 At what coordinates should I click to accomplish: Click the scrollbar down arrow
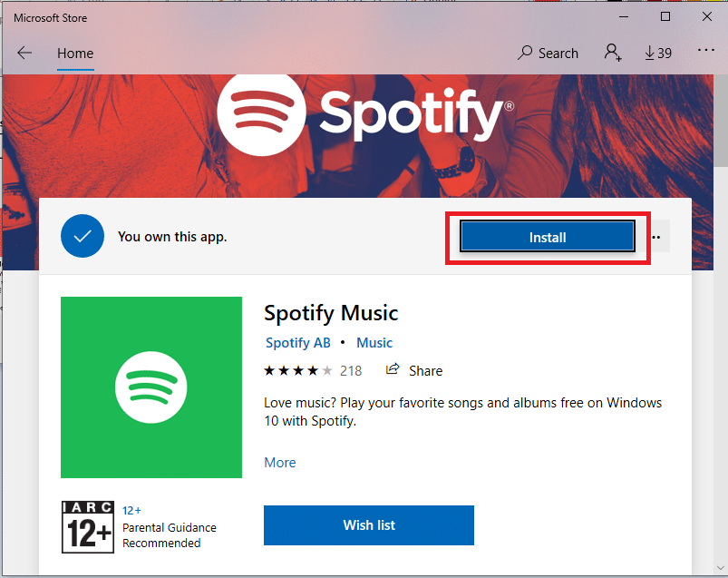click(721, 568)
